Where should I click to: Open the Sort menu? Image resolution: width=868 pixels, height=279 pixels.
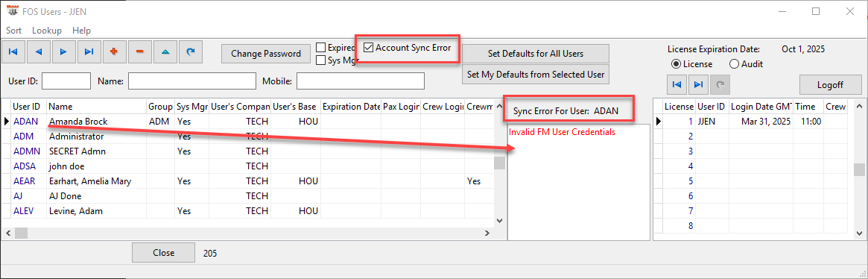click(14, 31)
